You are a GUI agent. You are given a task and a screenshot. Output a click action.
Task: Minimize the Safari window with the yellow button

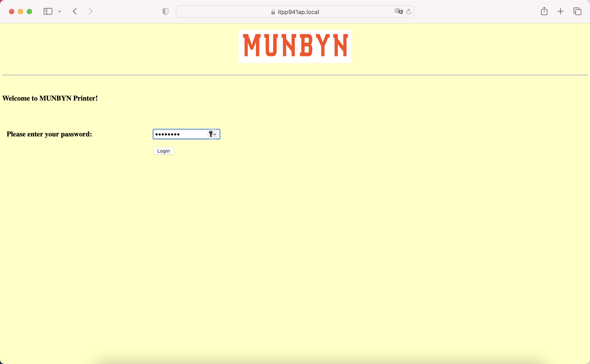[20, 12]
